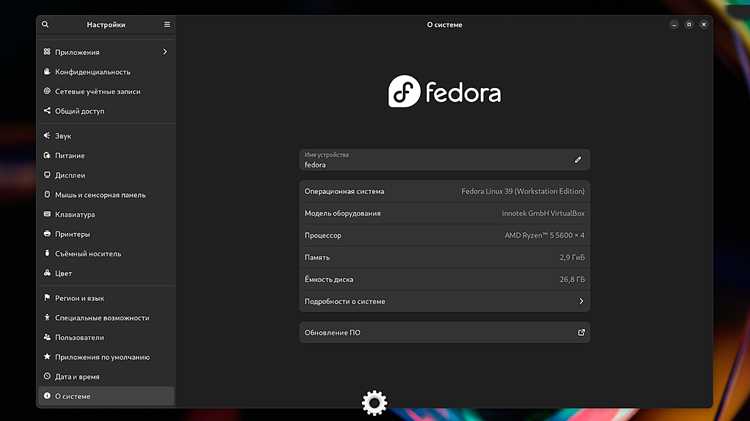
Task: Open Регион и язык settings
Action: tap(106, 298)
